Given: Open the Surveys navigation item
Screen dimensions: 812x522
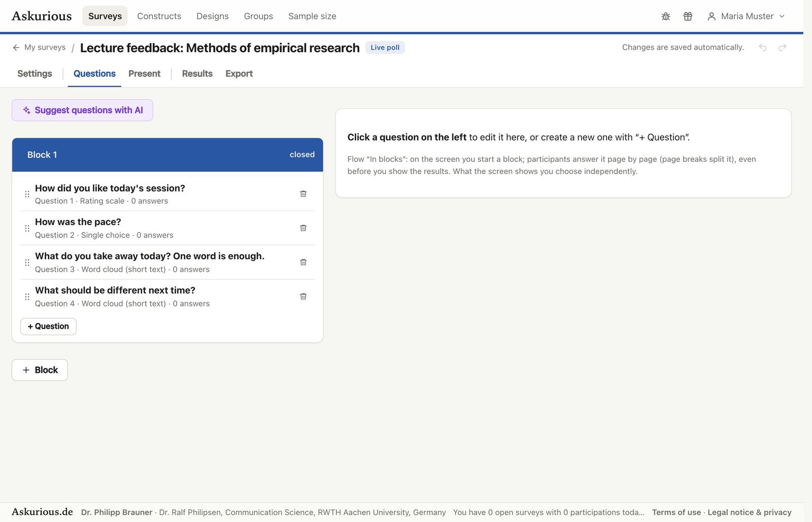Looking at the screenshot, I should point(105,16).
